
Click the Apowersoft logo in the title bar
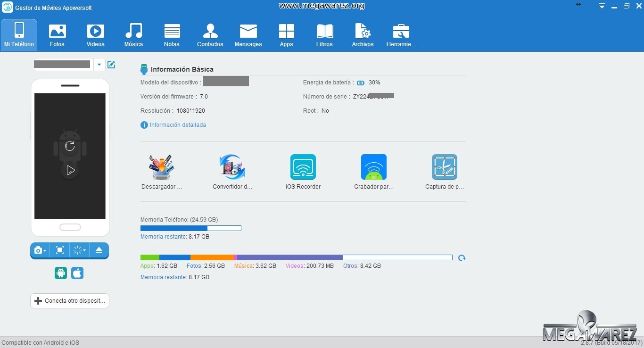click(8, 8)
